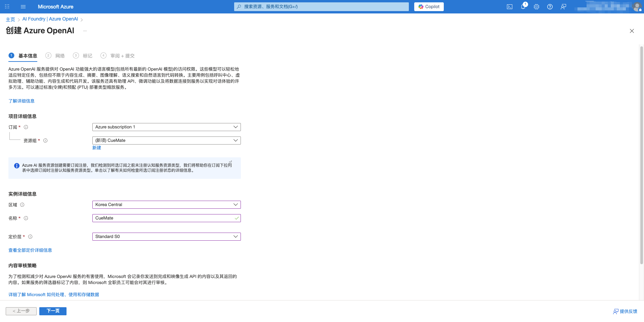Open portal settings via the gear icon
Viewport: 644px width, 322px height.
coord(536,6)
